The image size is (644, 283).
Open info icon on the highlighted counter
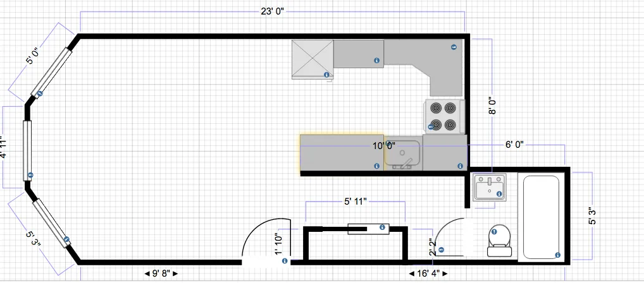(x=376, y=166)
